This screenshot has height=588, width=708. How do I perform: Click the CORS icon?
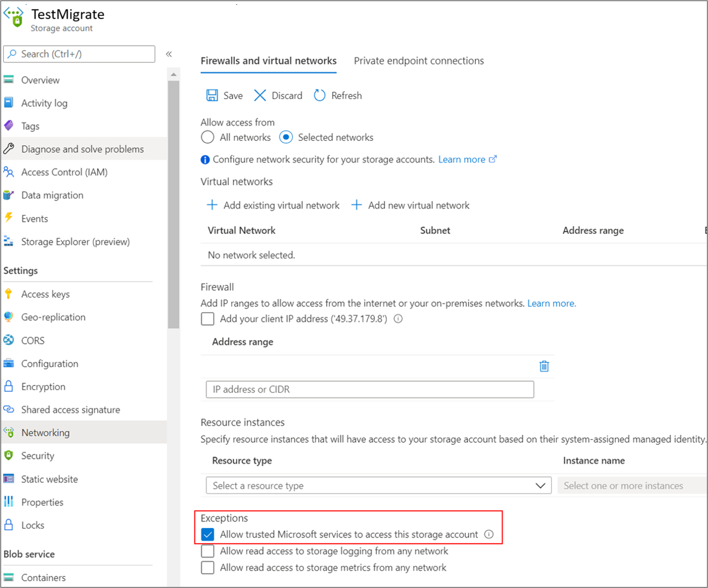click(9, 340)
